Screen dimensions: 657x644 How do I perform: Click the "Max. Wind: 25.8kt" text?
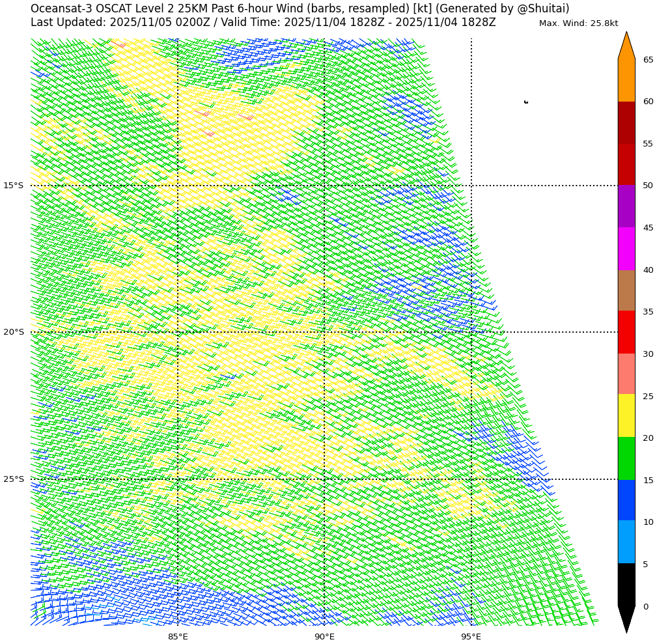(x=578, y=23)
